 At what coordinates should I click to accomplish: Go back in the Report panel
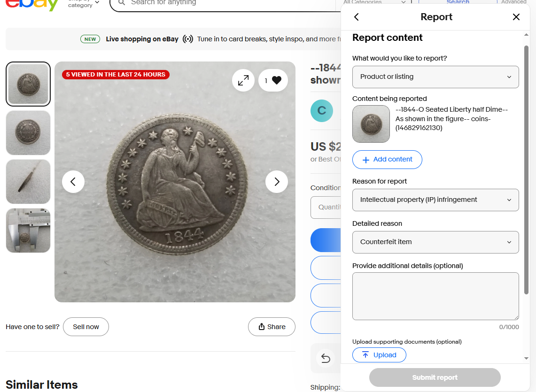[x=356, y=17]
